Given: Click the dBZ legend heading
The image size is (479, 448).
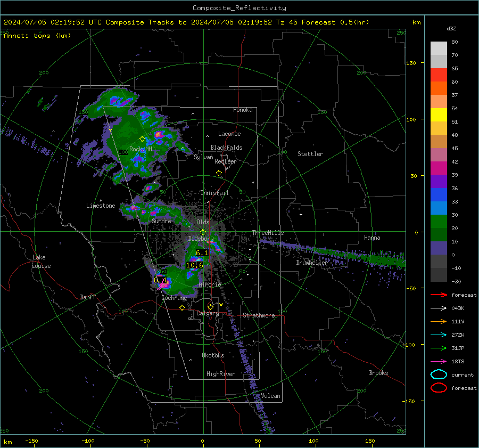Looking at the screenshot, I should 451,29.
